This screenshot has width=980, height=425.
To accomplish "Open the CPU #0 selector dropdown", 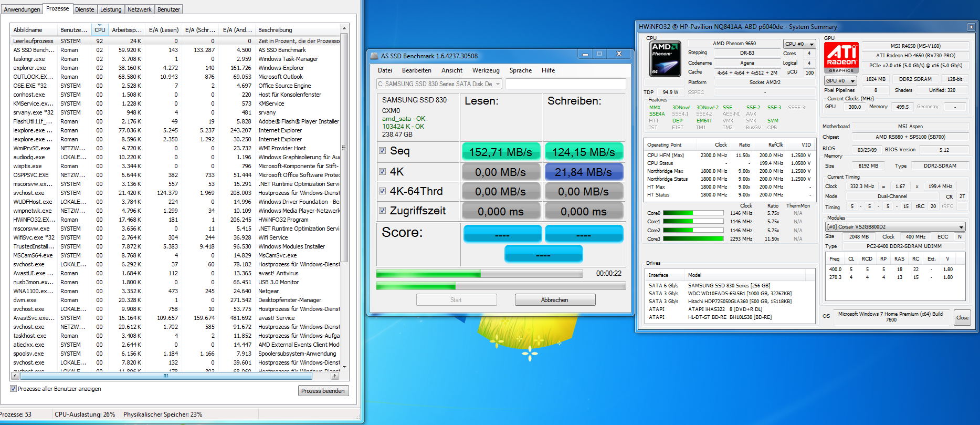I will (799, 44).
